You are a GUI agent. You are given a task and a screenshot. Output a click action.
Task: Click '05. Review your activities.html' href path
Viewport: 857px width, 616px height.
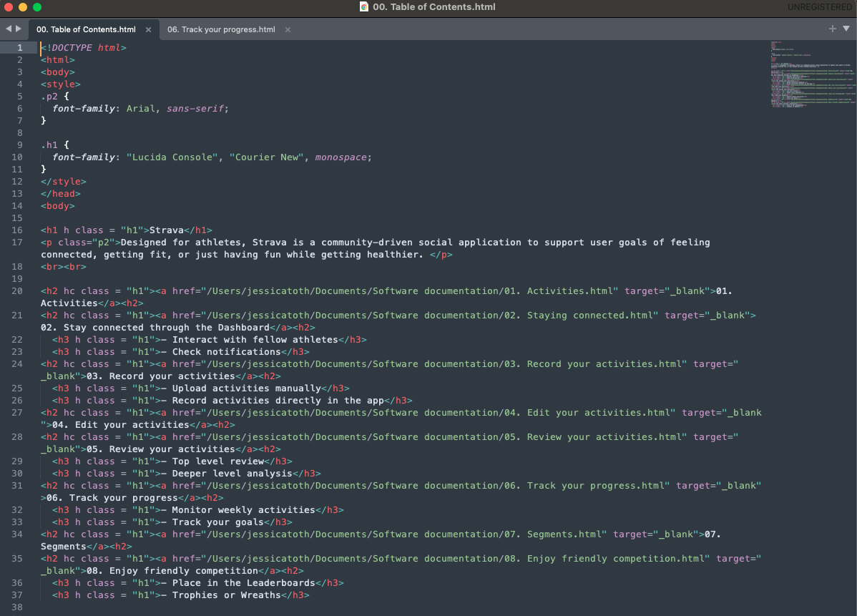click(x=592, y=436)
